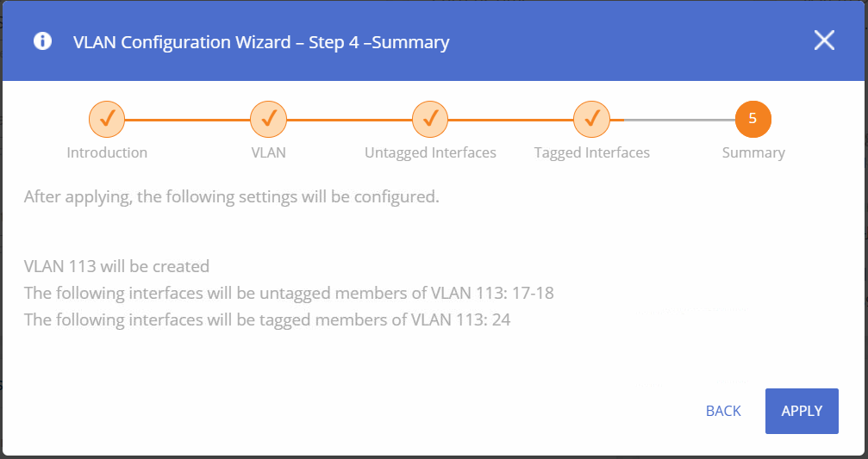Open the Tagged Interfaces step label
868x459 pixels.
tap(591, 152)
